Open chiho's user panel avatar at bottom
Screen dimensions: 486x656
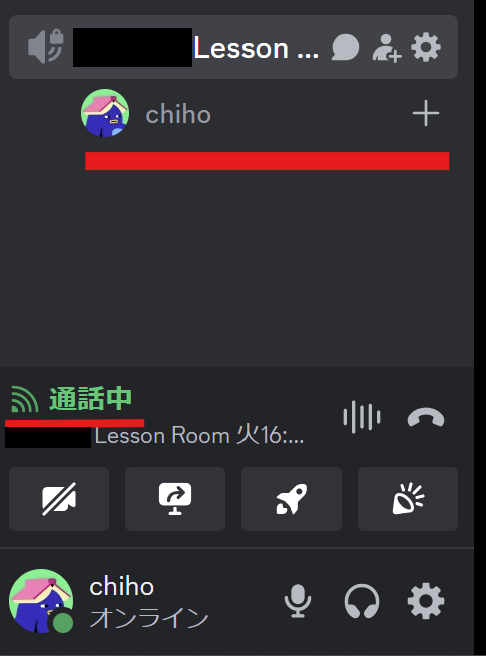pos(41,600)
